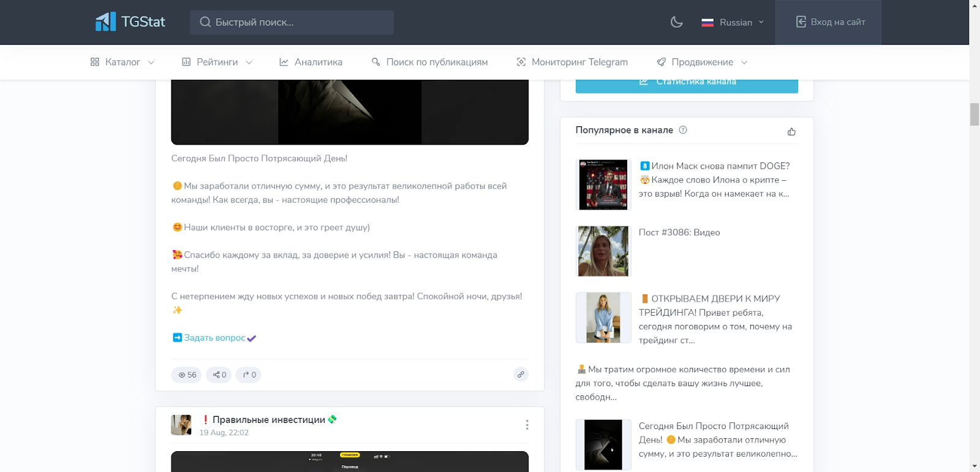The height and width of the screenshot is (472, 980).
Task: Open the Аналитика menu item
Action: point(311,62)
